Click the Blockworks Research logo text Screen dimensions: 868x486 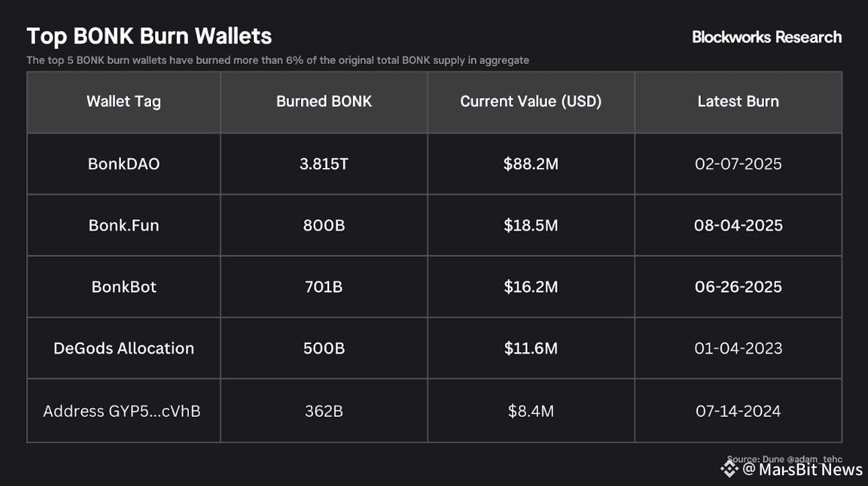[767, 37]
